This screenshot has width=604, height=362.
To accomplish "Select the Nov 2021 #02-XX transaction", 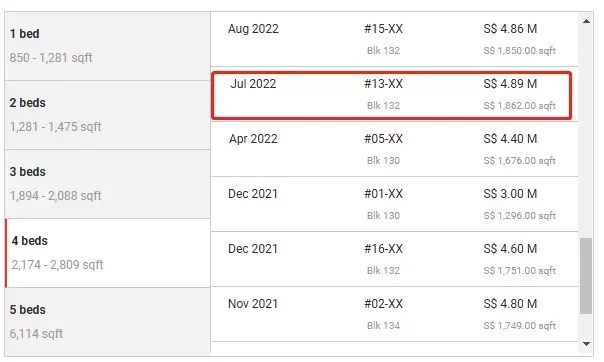I will tap(394, 314).
